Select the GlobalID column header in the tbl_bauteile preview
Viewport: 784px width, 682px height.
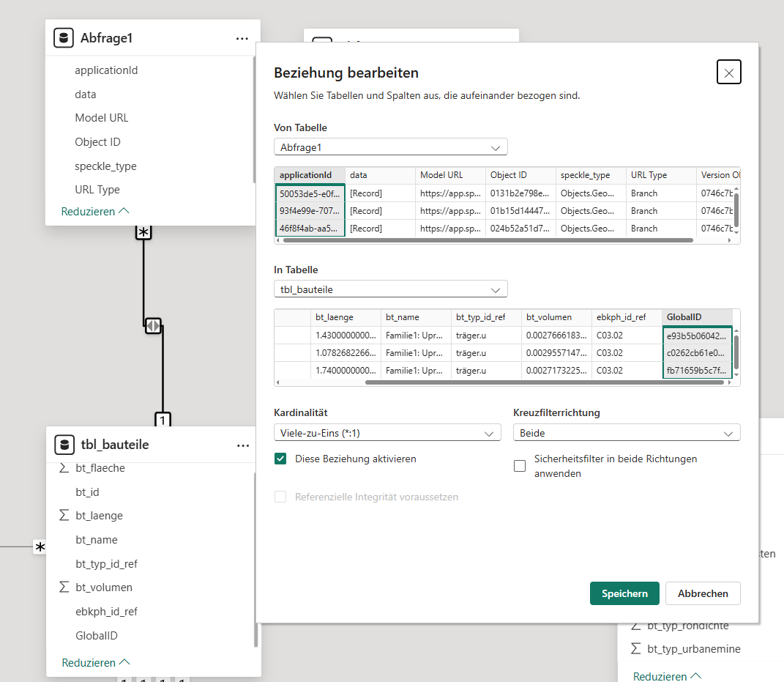click(x=697, y=317)
